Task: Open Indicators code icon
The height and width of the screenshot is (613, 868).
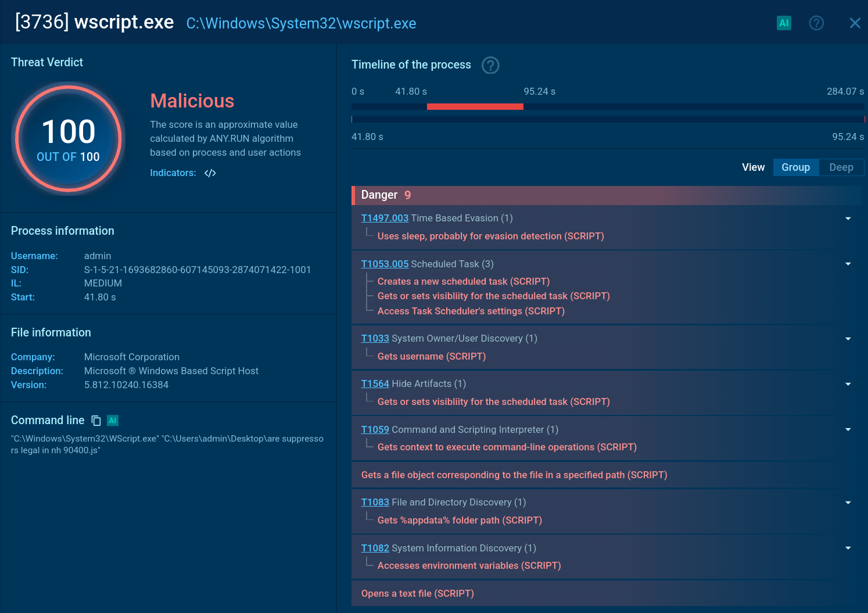Action: click(210, 173)
